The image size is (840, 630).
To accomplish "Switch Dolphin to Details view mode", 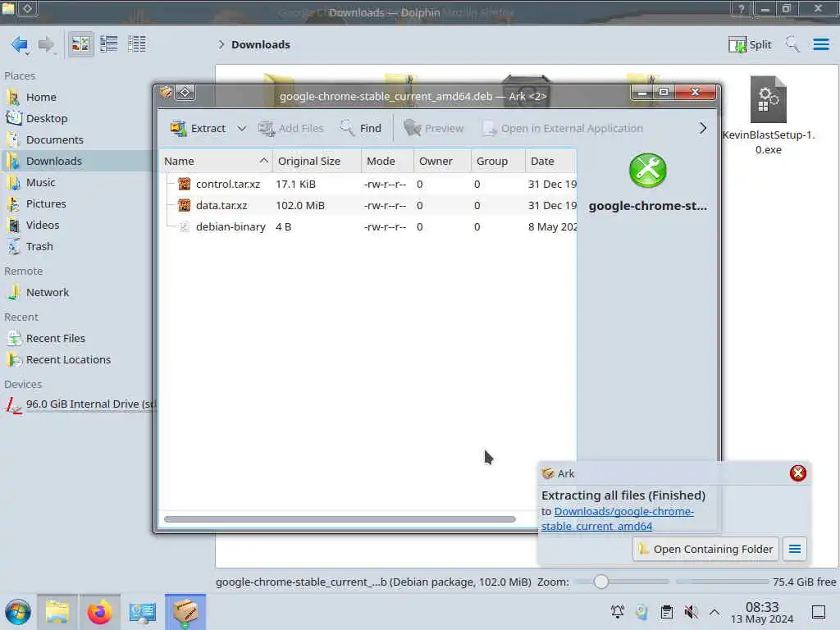I will 137,44.
